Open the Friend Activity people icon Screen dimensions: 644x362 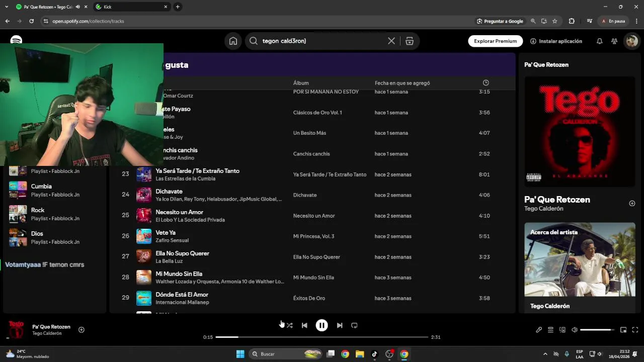[614, 41]
